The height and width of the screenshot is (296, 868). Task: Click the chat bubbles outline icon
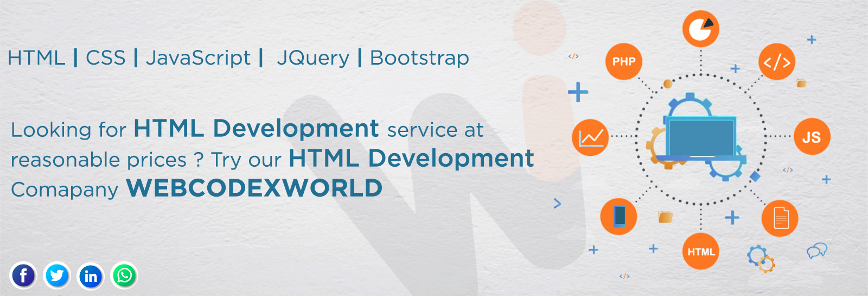click(x=817, y=250)
